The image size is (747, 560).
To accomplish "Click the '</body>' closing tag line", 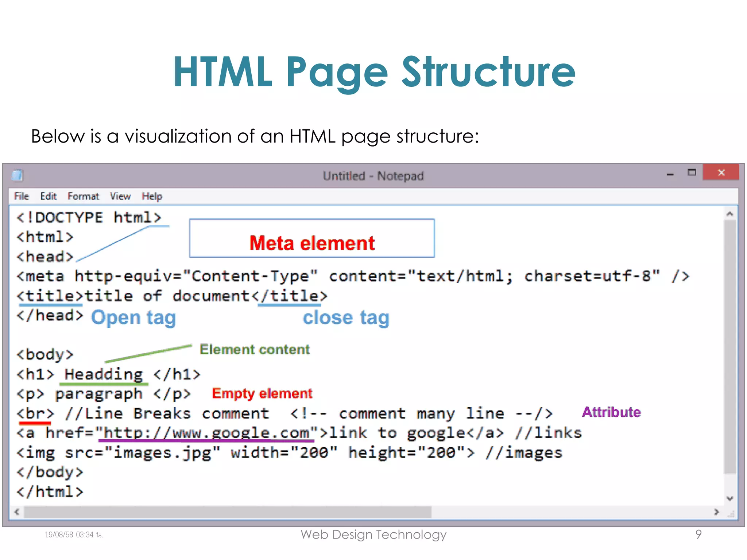I will point(50,472).
